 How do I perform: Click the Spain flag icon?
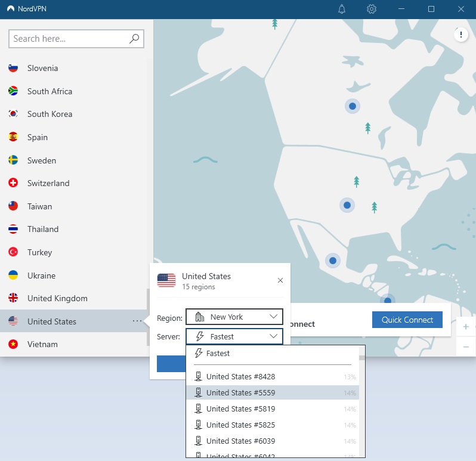click(x=13, y=137)
